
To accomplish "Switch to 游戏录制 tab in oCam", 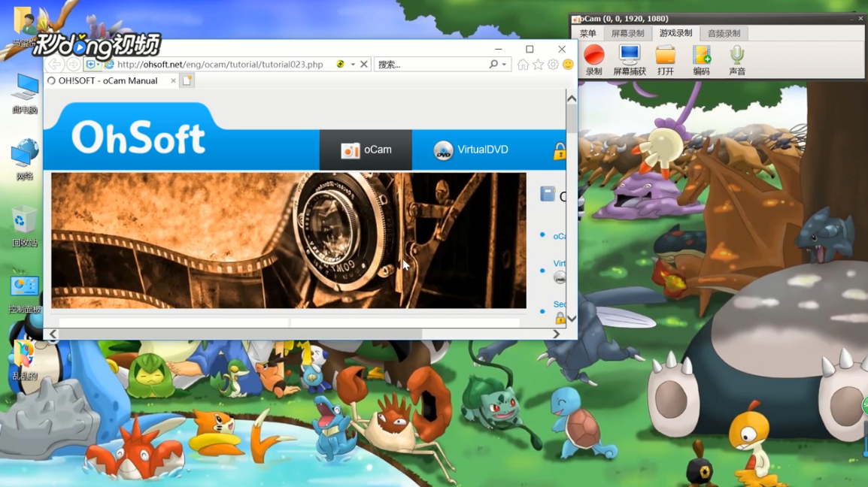I will click(675, 33).
